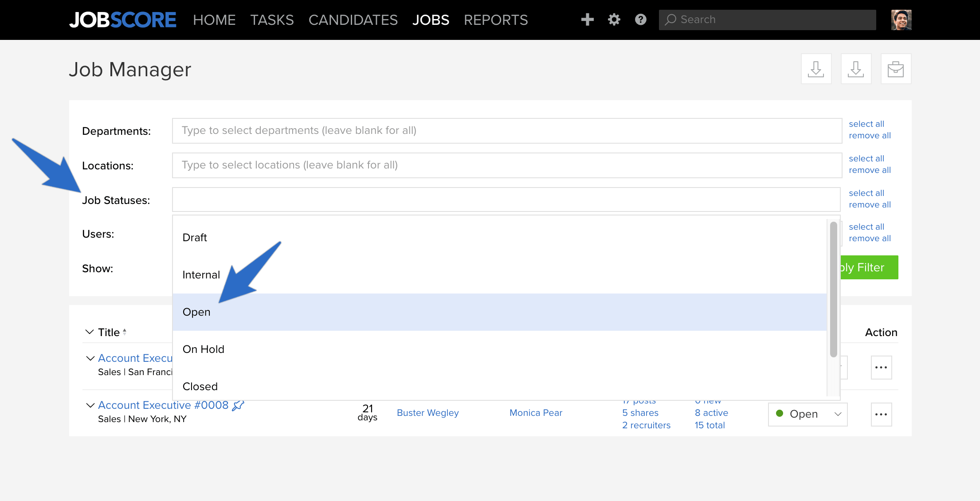980x501 pixels.
Task: Open the Candidates tab
Action: [x=353, y=20]
